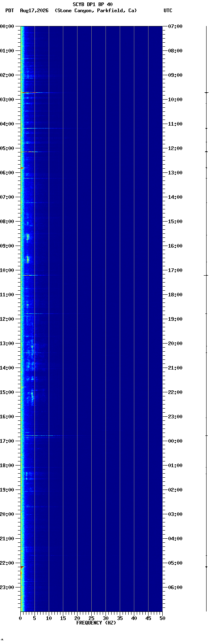Screen dimensions: 224x644
Task: Click the PDT time label '03:00'
Action: 7,100
